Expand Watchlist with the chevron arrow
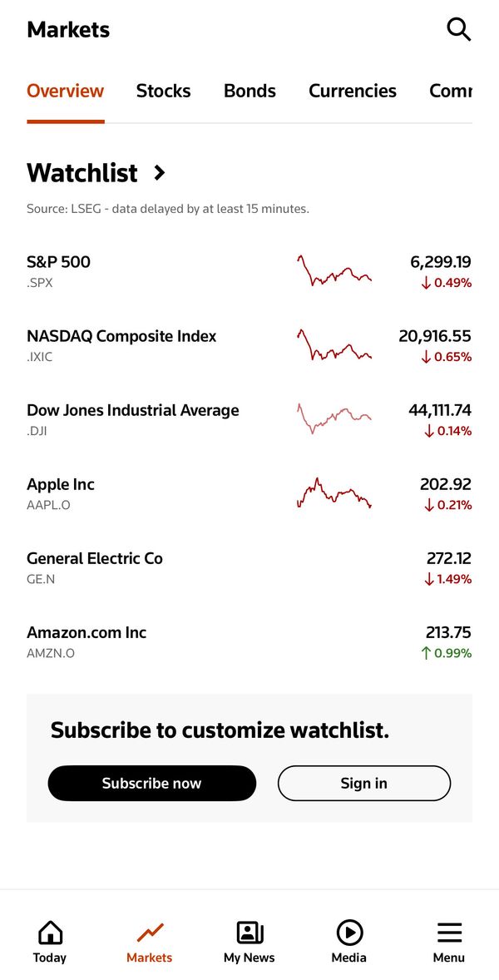Viewport: 499px width, 980px height. (160, 172)
